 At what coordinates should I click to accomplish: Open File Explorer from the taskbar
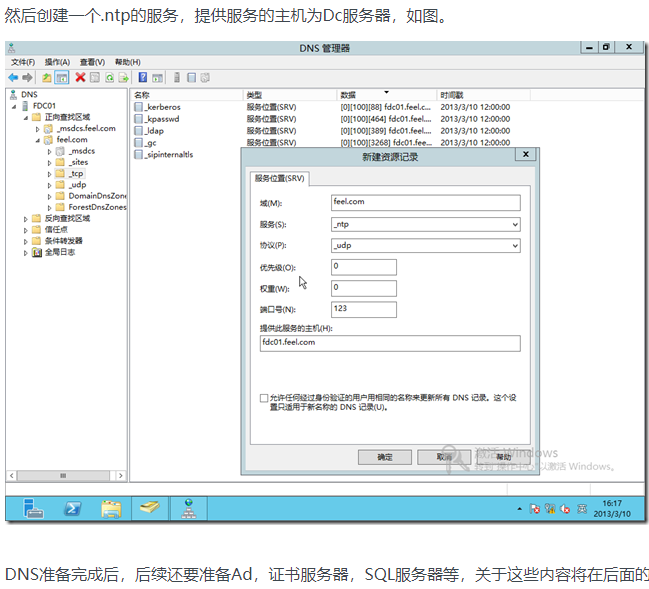[111, 509]
